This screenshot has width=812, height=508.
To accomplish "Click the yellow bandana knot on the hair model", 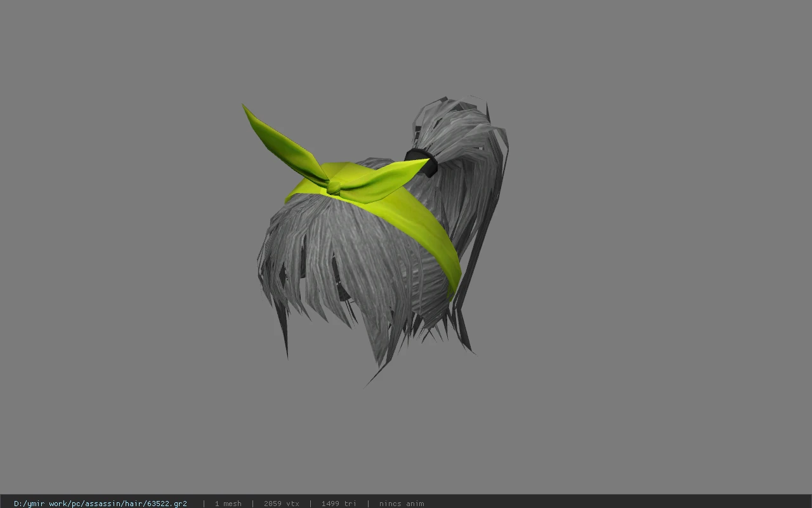I will pyautogui.click(x=334, y=187).
